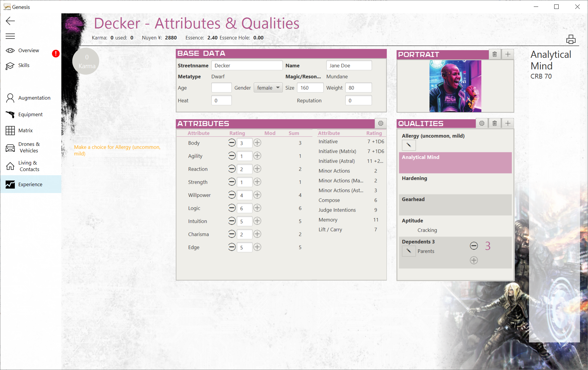Delete the portrait using trash icon

point(494,54)
